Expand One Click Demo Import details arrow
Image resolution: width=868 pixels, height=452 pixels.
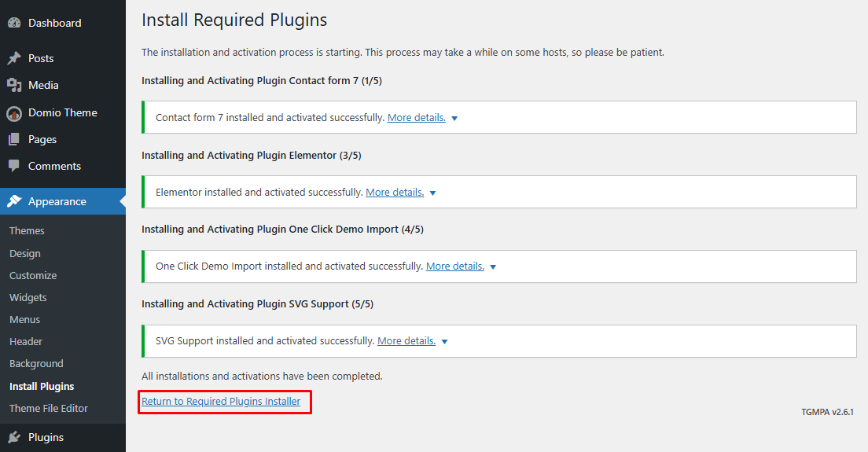pos(493,267)
